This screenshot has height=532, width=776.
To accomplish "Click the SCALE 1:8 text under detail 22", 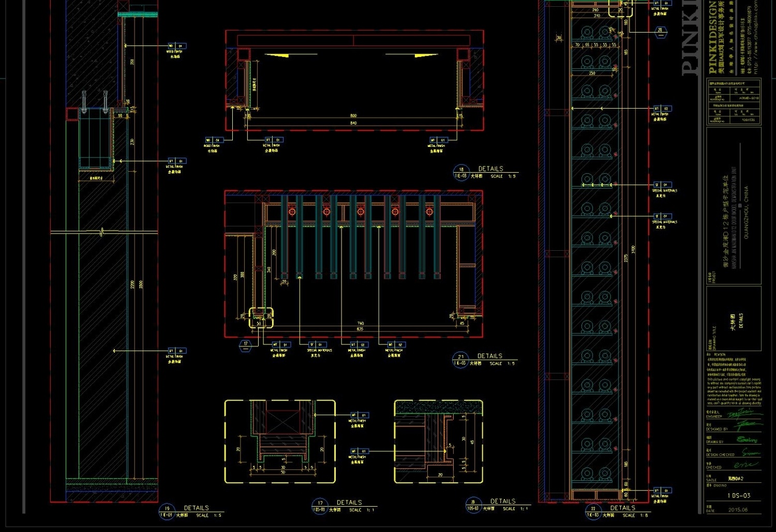I will (x=635, y=515).
